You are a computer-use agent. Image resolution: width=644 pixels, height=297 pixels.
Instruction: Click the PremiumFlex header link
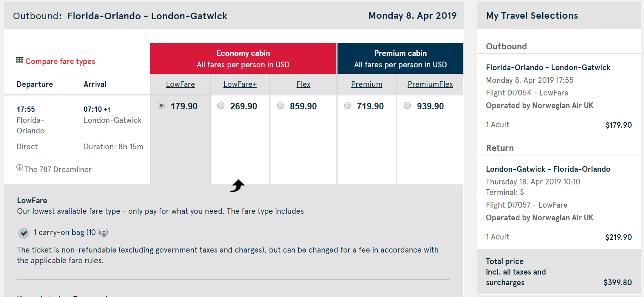430,84
